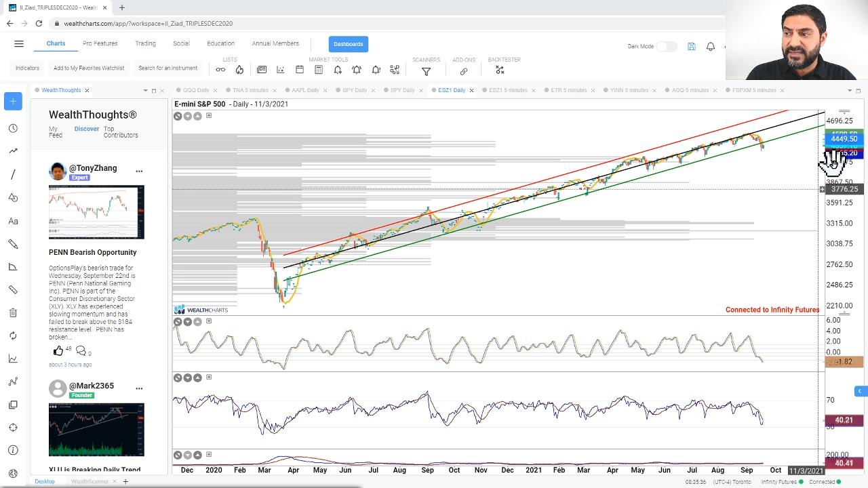Expand the collapsed right side panel arrow
This screenshot has height=488, width=868.
[x=860, y=391]
